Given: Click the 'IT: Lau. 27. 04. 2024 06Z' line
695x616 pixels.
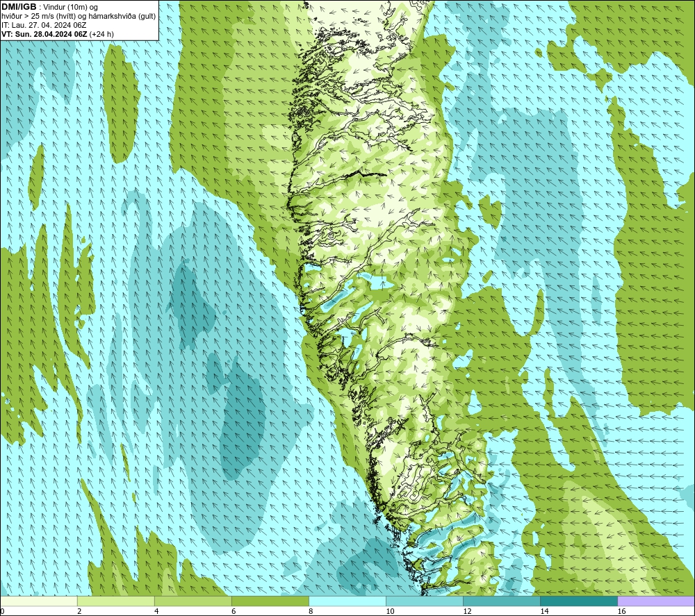Looking at the screenshot, I should (x=44, y=25).
